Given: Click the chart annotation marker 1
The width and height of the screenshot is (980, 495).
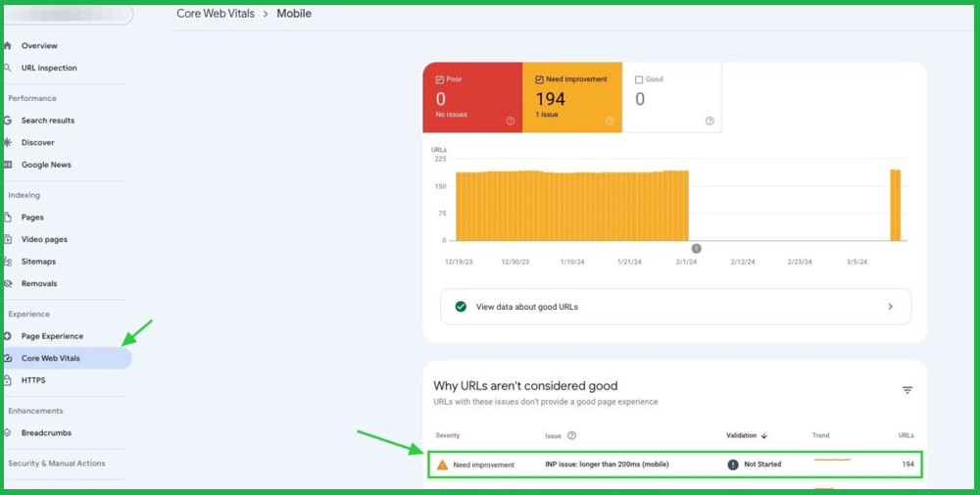Looking at the screenshot, I should coord(696,248).
